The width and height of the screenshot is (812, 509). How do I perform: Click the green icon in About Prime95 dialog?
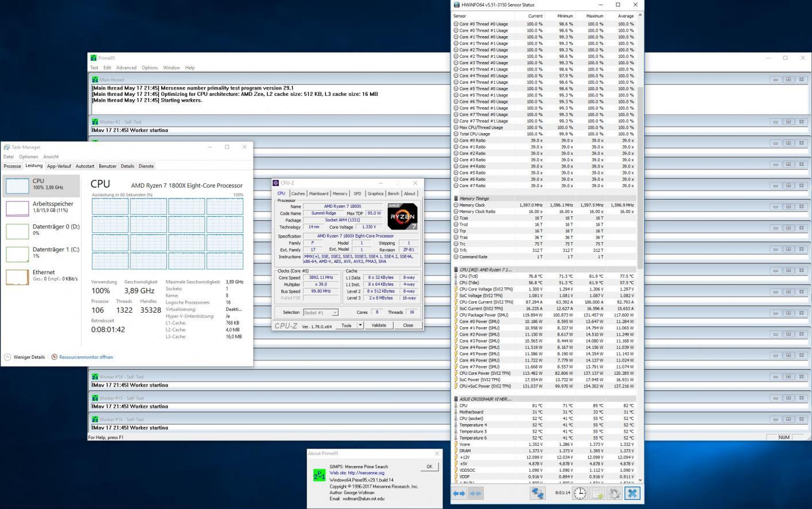pos(320,475)
